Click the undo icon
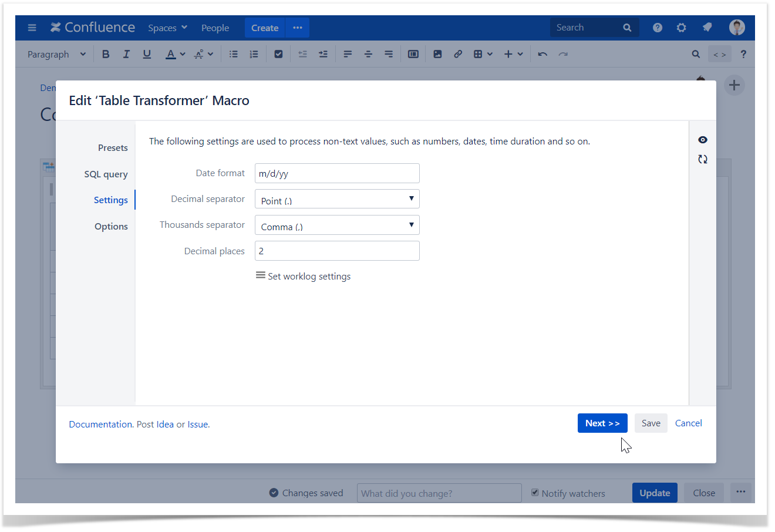This screenshot has width=775, height=532. [x=542, y=54]
